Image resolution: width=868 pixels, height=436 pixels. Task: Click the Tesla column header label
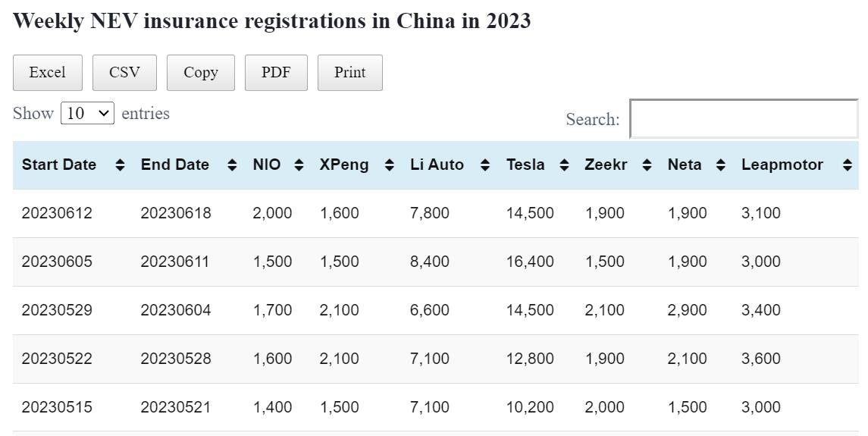tap(525, 165)
